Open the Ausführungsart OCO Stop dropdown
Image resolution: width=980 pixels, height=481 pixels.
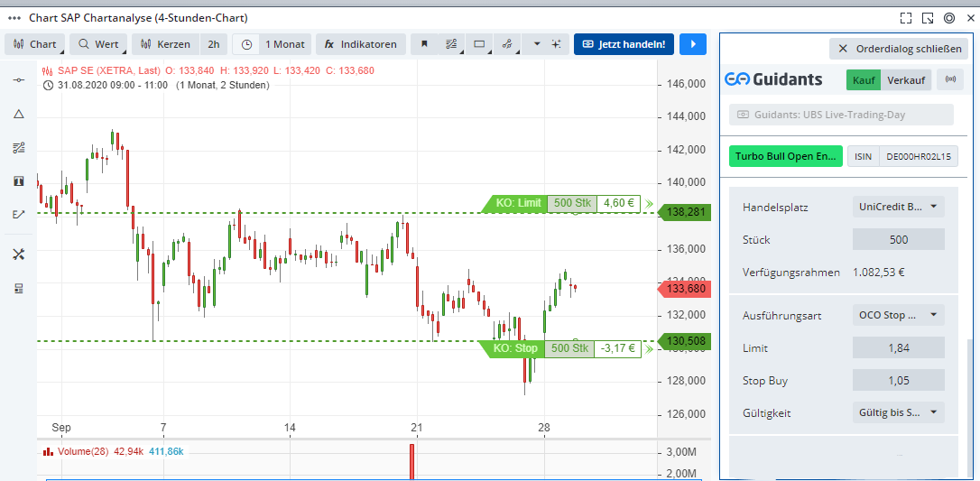click(898, 315)
